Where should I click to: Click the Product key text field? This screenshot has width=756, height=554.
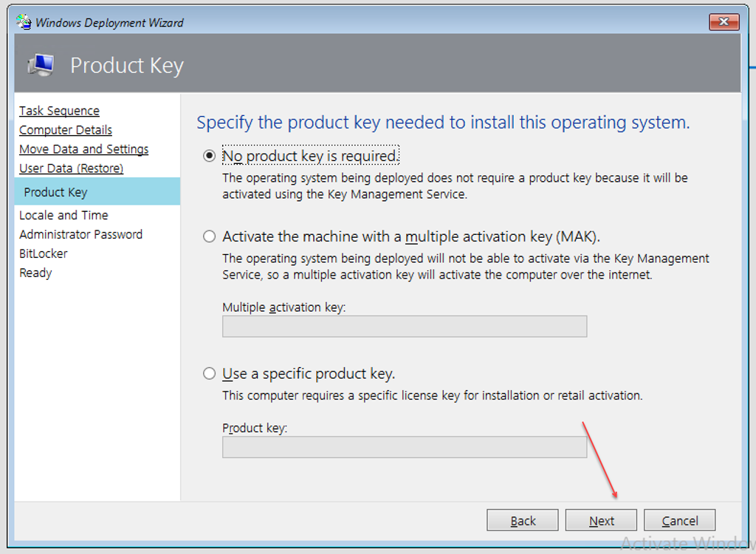tap(404, 447)
